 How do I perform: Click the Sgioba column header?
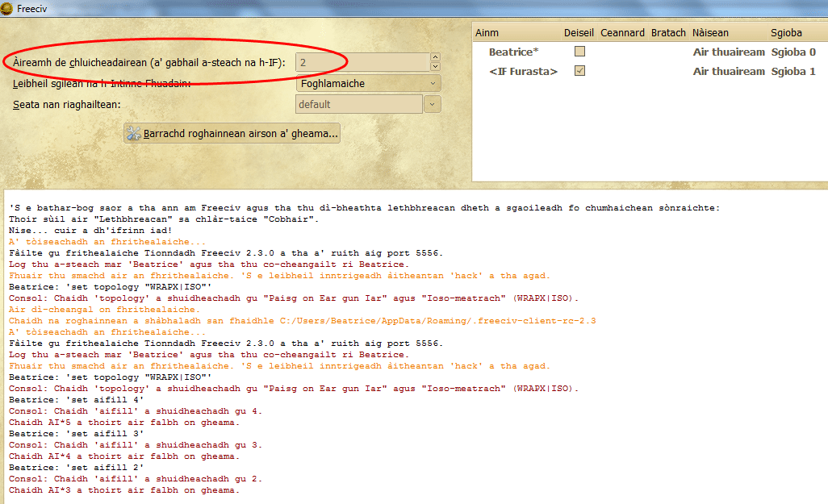(787, 33)
